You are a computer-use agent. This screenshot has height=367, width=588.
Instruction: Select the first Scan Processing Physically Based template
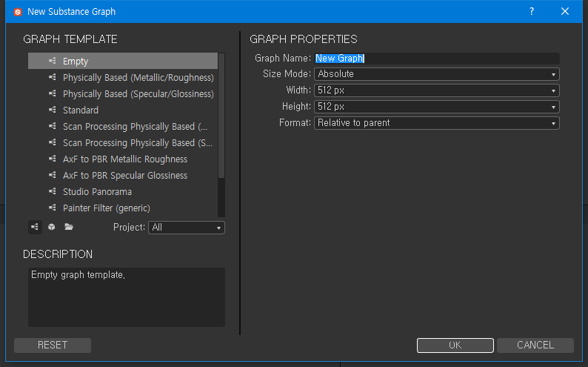click(x=123, y=127)
